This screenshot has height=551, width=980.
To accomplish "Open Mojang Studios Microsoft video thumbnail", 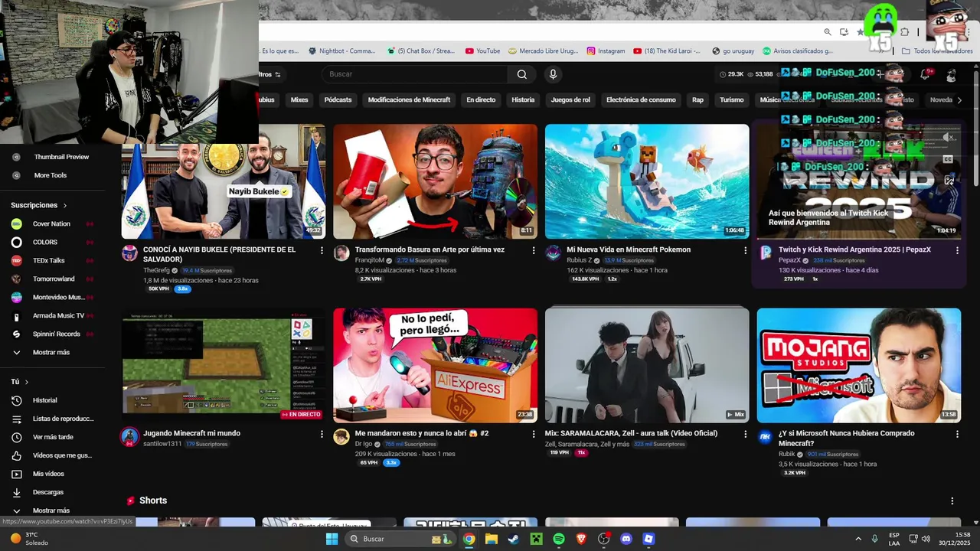I will [859, 365].
